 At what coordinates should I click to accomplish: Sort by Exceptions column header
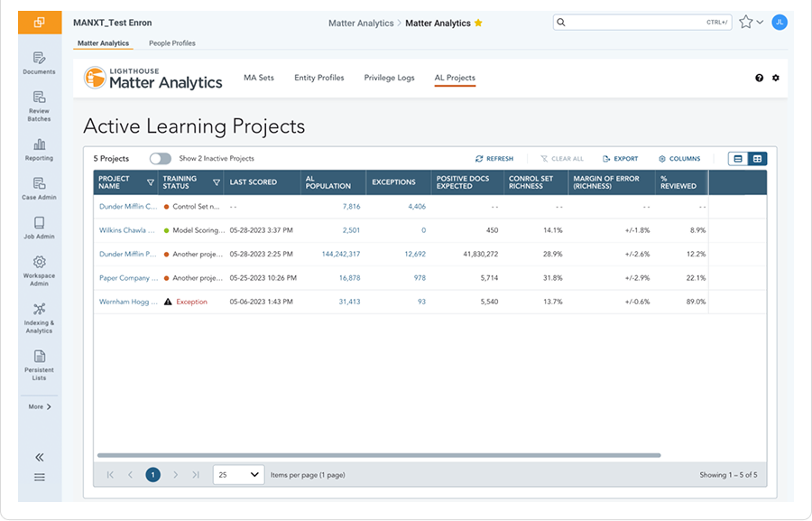pos(393,182)
